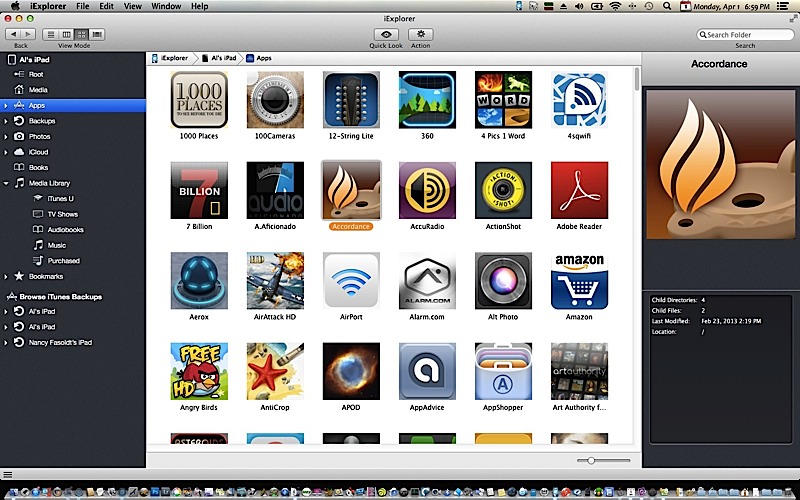
Task: Select the APOD app icon
Action: (x=351, y=371)
